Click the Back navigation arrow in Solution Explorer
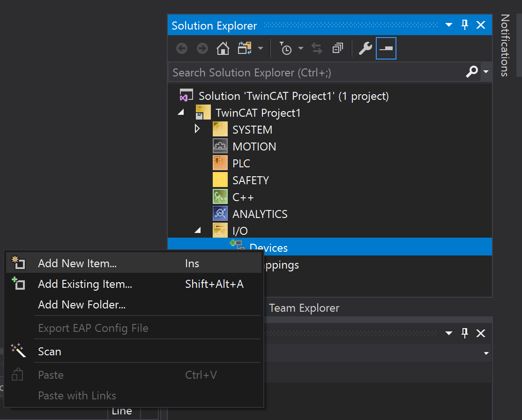 tap(182, 48)
